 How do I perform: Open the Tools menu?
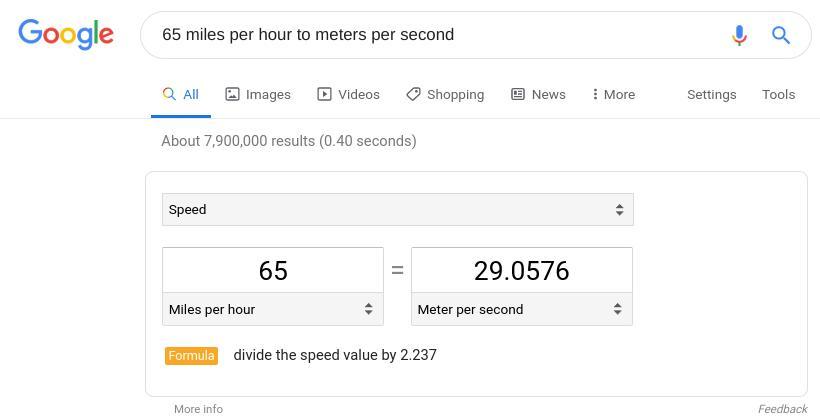[778, 94]
